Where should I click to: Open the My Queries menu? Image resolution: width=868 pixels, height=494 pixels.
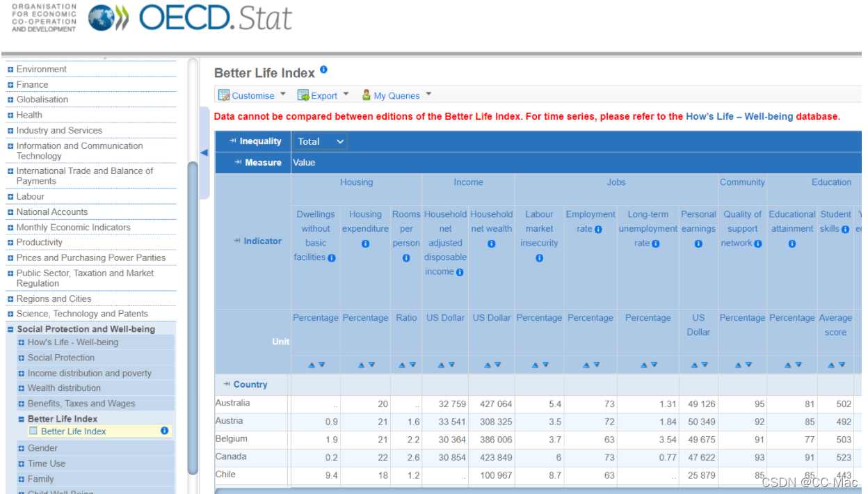tap(396, 95)
